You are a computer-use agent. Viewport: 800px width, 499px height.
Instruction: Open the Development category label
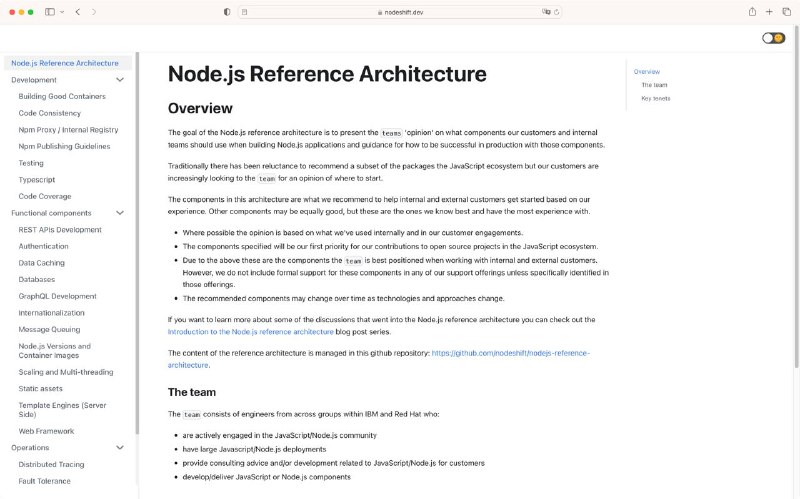pyautogui.click(x=34, y=80)
